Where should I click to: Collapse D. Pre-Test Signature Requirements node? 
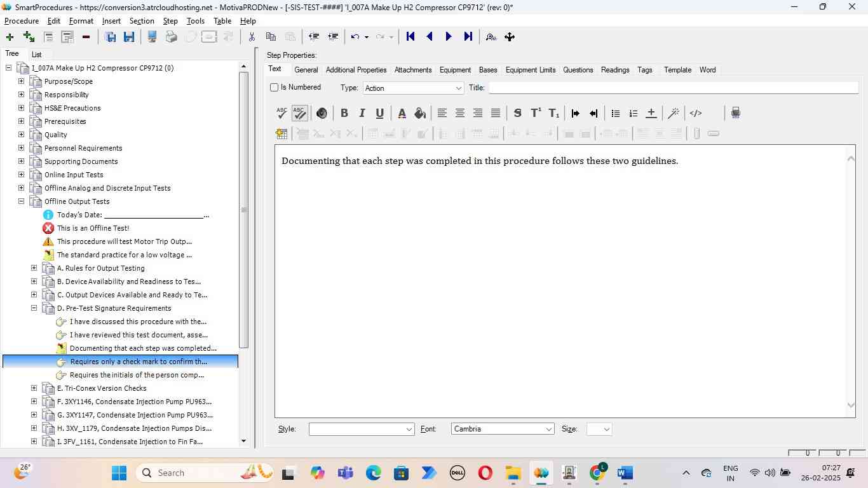(x=34, y=308)
